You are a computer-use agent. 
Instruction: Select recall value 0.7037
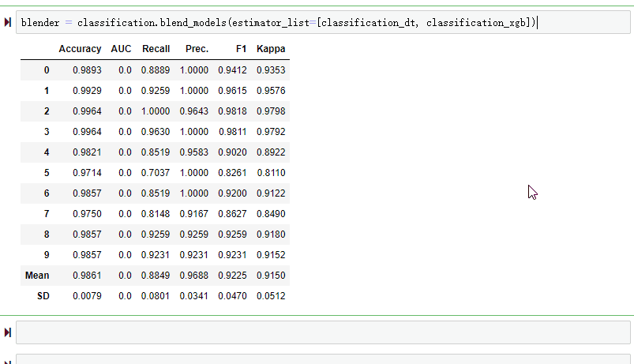156,173
